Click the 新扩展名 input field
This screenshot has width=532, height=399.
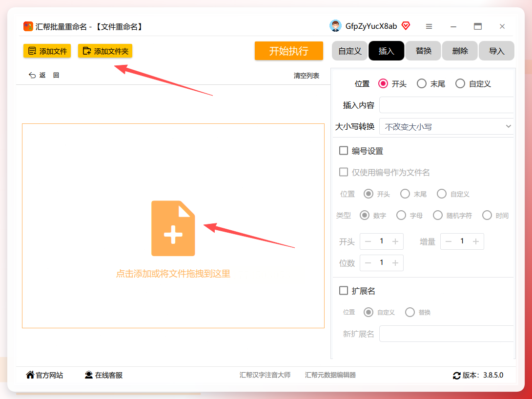446,334
